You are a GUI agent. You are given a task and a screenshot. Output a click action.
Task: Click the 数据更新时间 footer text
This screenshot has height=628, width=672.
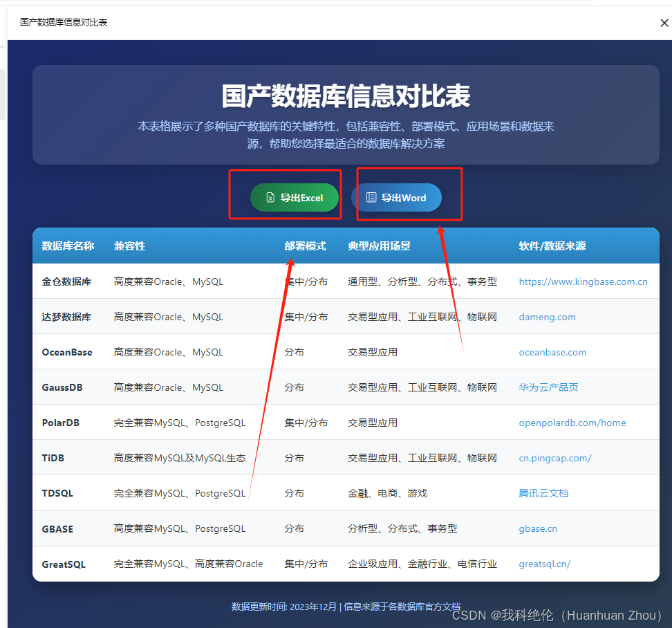coord(346,607)
